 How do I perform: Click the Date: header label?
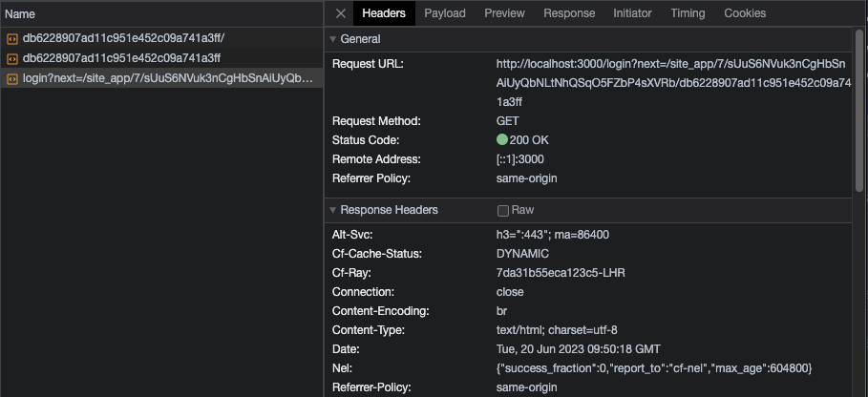[346, 349]
